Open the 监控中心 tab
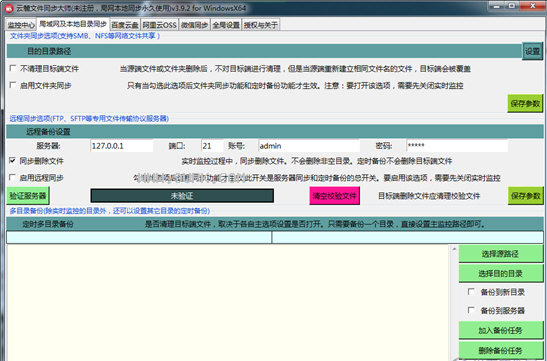547x361 pixels. tap(21, 25)
